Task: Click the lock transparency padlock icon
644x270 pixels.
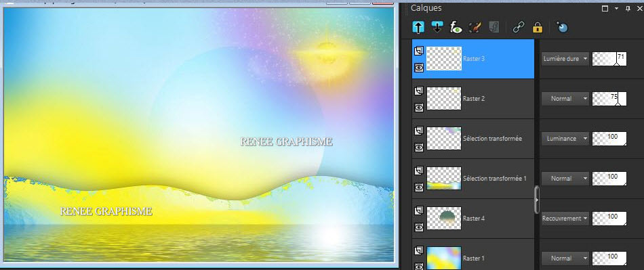Action: pyautogui.click(x=537, y=28)
